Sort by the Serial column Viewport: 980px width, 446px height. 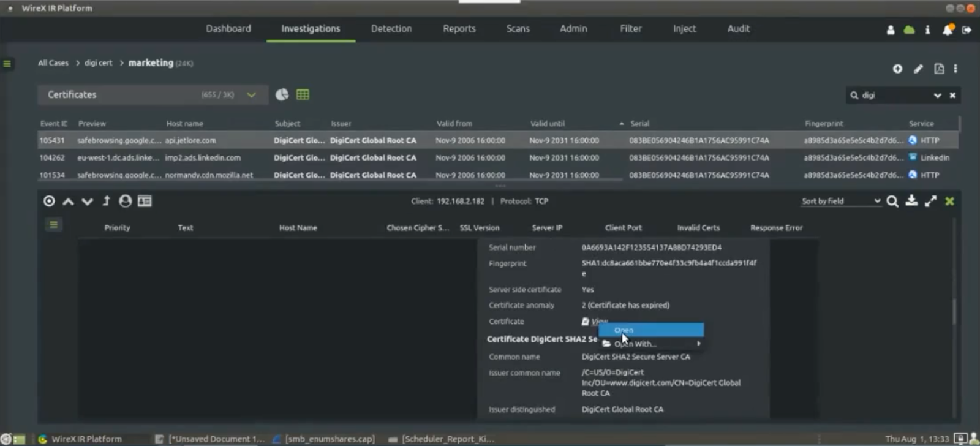[x=639, y=123]
